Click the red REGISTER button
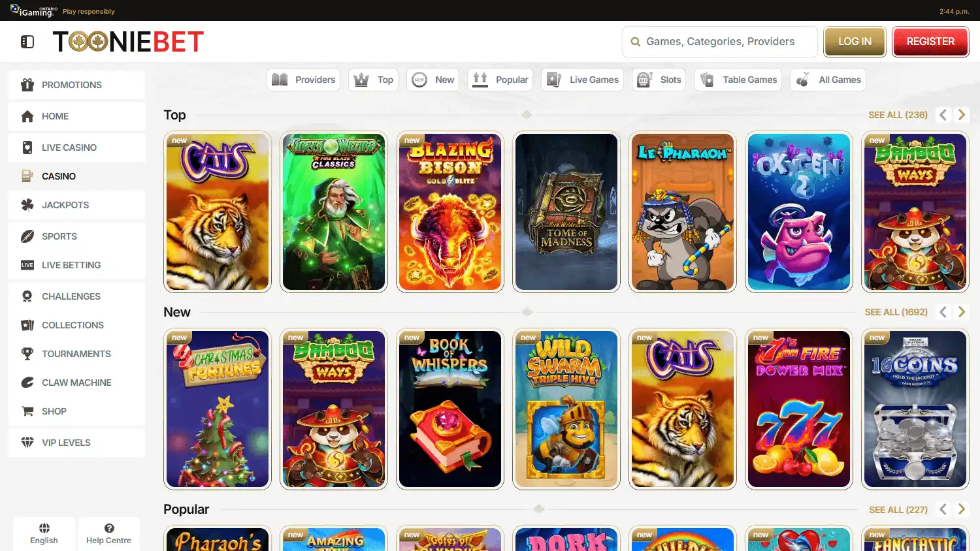980x551 pixels. click(930, 42)
